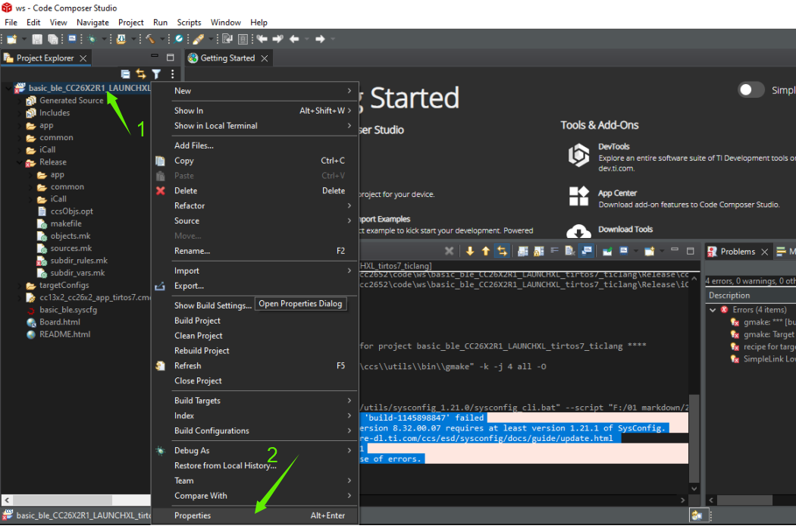This screenshot has width=796, height=532.
Task: Click Display Selected Console monitor icon
Action: click(624, 251)
